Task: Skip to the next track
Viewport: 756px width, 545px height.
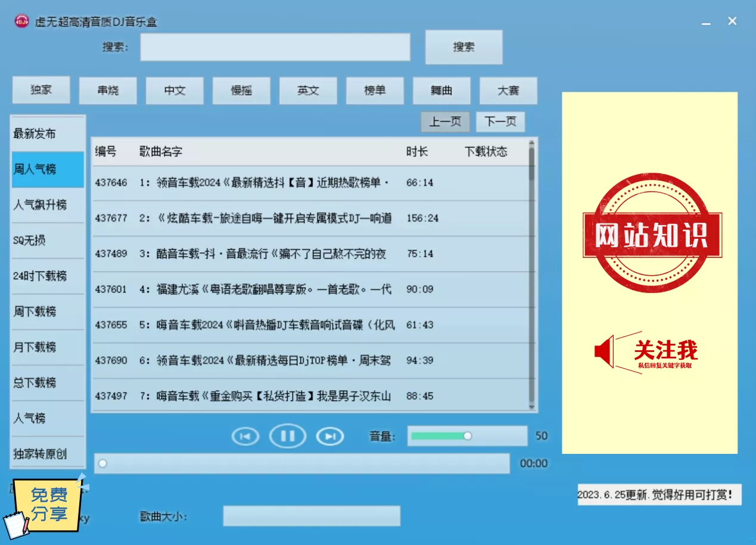Action: click(330, 437)
